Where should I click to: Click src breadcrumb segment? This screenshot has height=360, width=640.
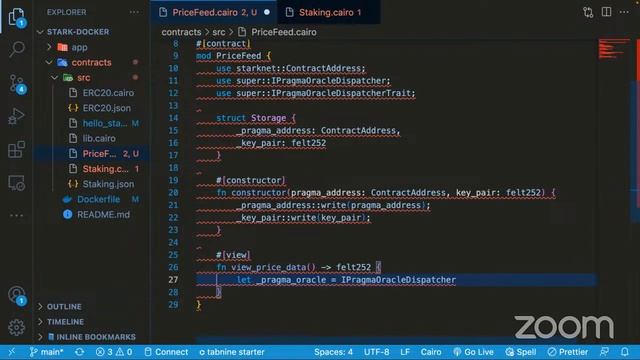pos(219,32)
